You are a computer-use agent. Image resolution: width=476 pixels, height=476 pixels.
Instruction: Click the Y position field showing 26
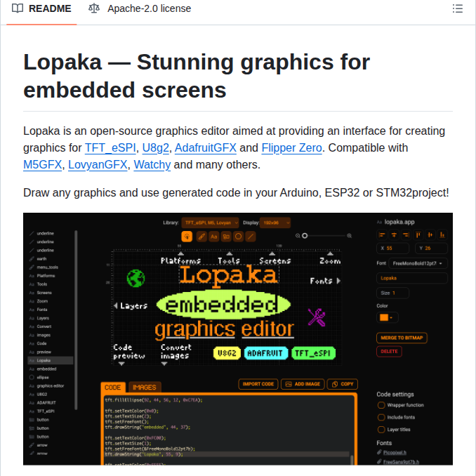click(x=431, y=249)
